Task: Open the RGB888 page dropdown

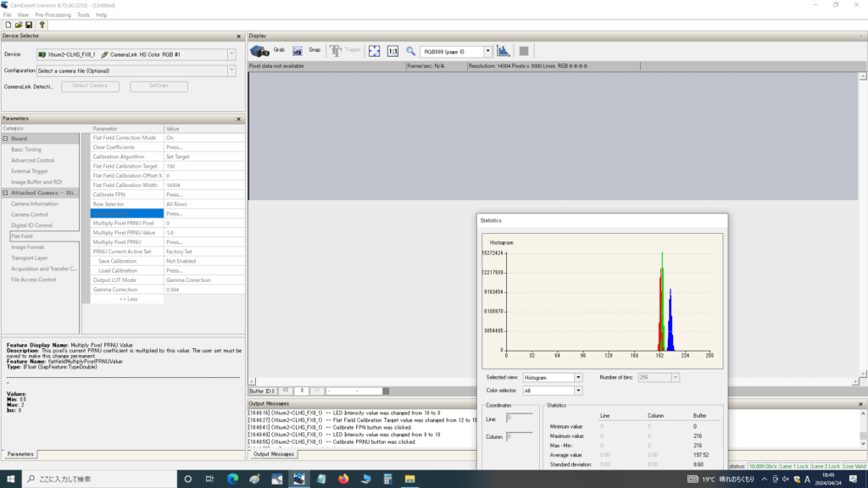Action: coord(487,52)
